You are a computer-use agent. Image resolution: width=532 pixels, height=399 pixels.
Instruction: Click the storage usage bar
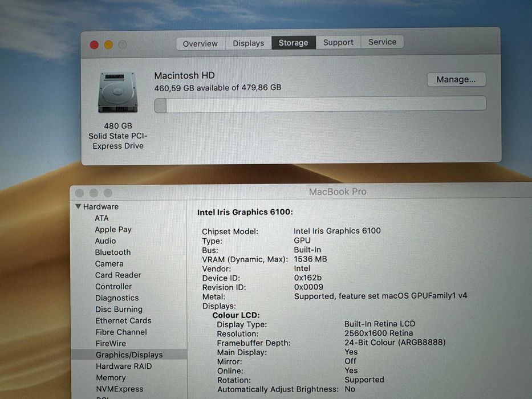point(320,104)
